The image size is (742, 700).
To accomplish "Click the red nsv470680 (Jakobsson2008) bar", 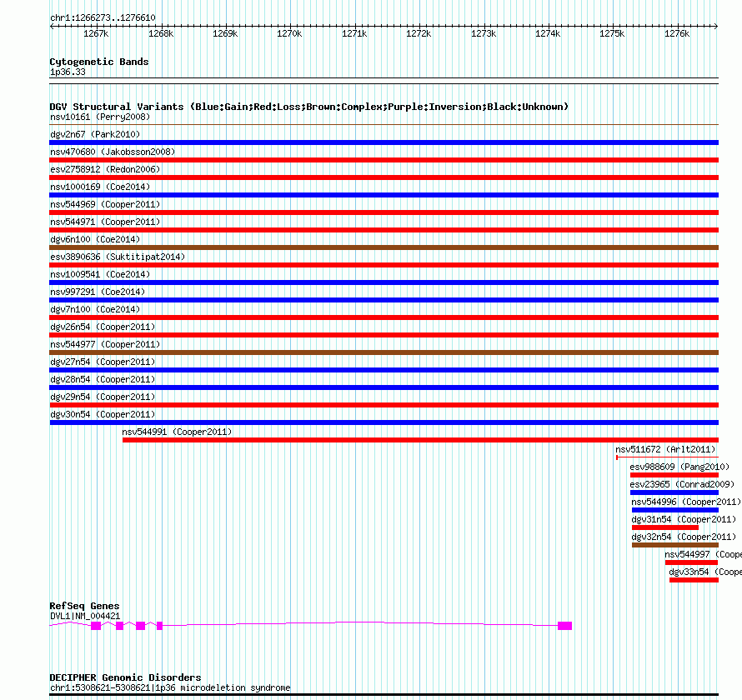I will 384,160.
